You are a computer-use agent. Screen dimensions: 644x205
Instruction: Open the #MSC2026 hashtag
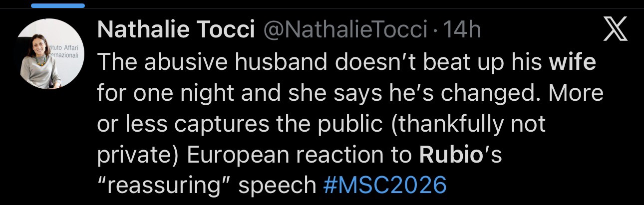[x=384, y=185]
